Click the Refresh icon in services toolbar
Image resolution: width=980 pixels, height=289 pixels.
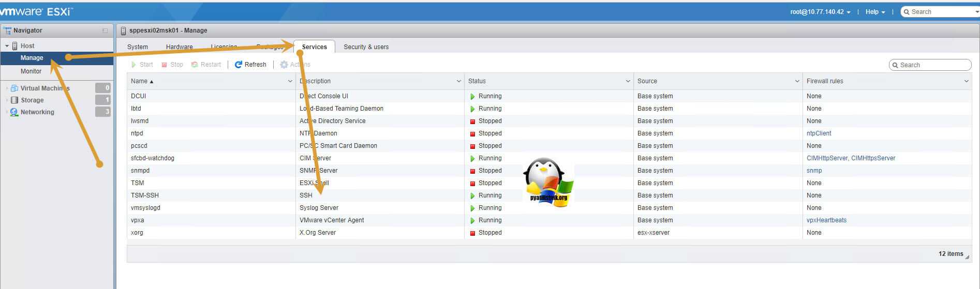pyautogui.click(x=239, y=65)
